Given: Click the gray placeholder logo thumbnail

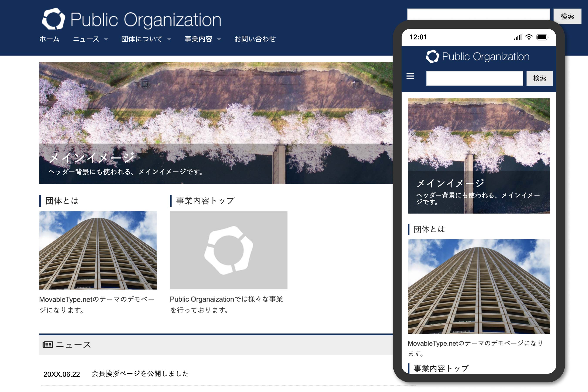Looking at the screenshot, I should pos(228,250).
